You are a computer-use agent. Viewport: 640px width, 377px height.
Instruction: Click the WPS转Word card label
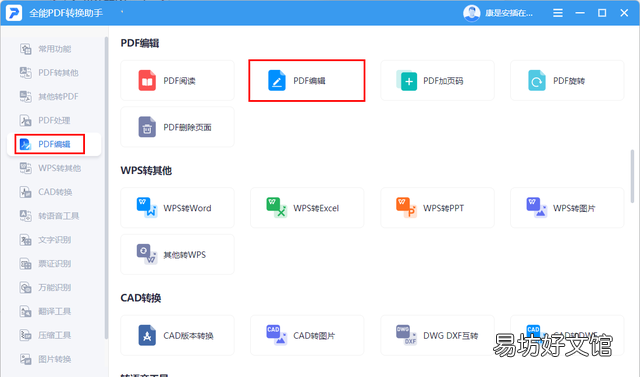point(187,208)
